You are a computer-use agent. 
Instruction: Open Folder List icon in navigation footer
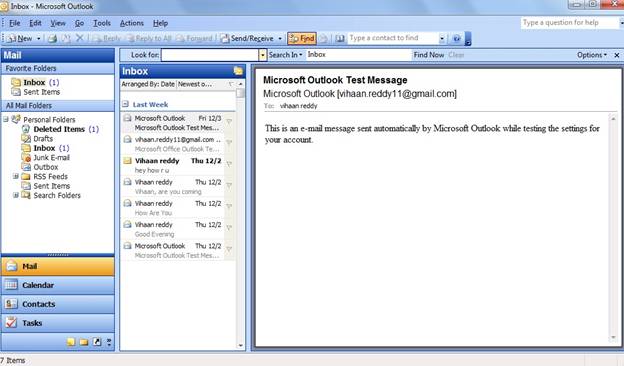tap(84, 342)
